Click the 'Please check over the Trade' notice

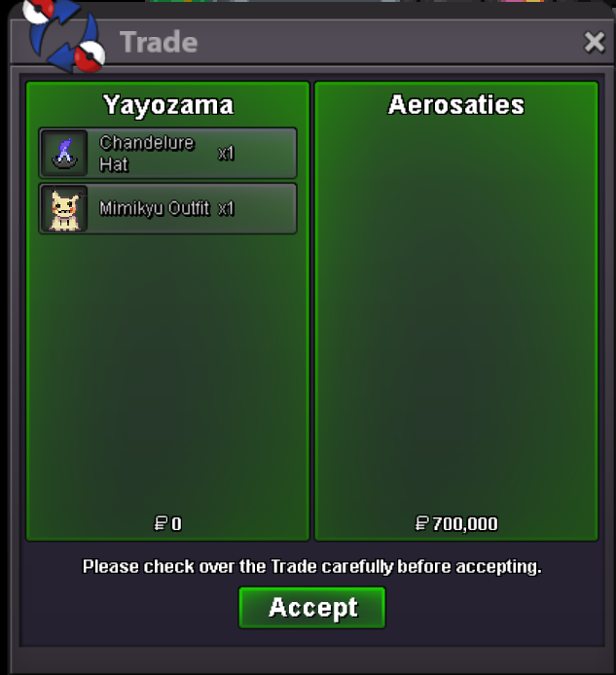point(311,566)
